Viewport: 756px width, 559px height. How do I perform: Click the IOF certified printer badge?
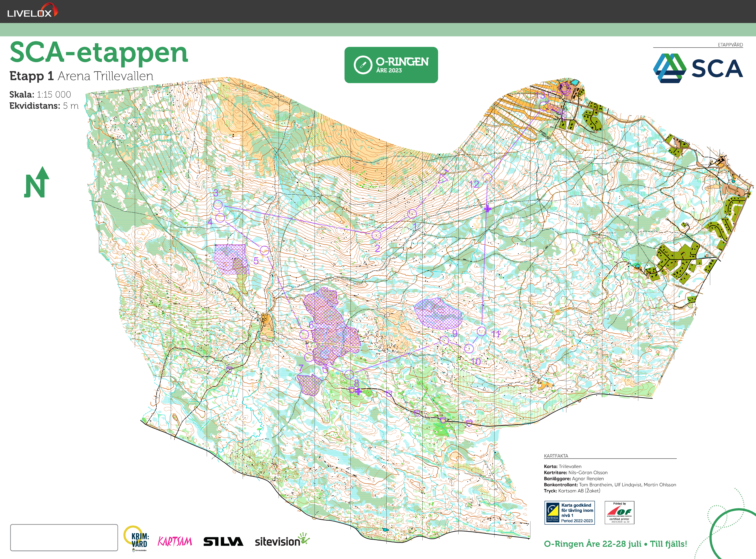click(x=619, y=513)
